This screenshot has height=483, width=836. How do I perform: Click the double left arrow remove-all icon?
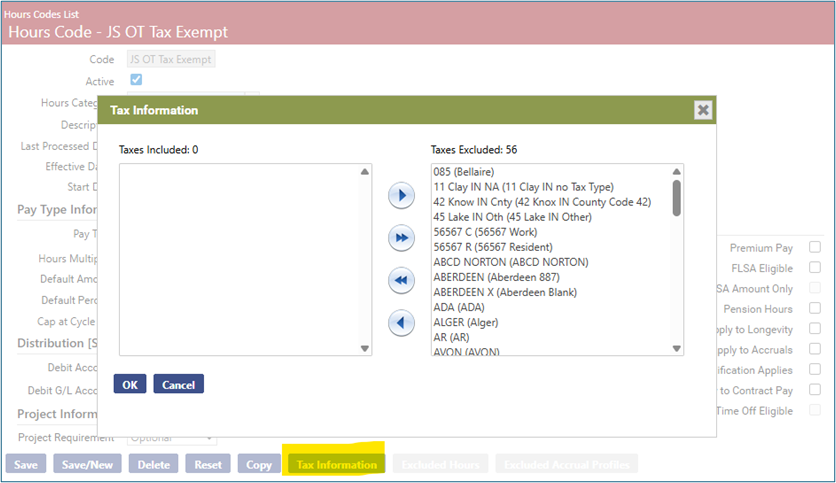point(401,281)
